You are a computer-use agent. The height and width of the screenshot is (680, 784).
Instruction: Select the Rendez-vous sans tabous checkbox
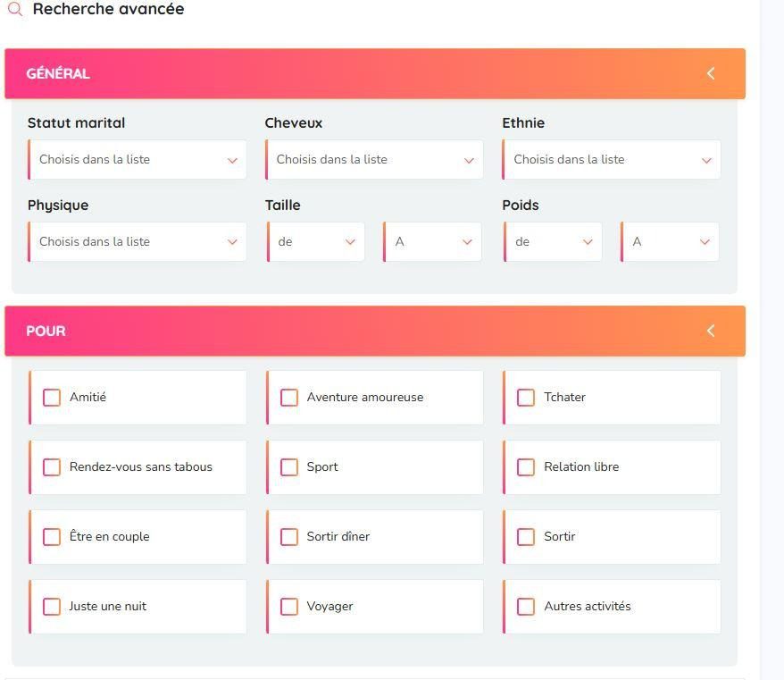click(x=52, y=467)
